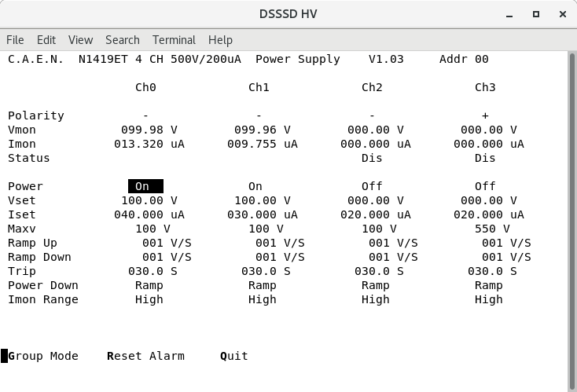
Task: Click Ch1 Imon reading 009.755 uA
Action: click(263, 144)
